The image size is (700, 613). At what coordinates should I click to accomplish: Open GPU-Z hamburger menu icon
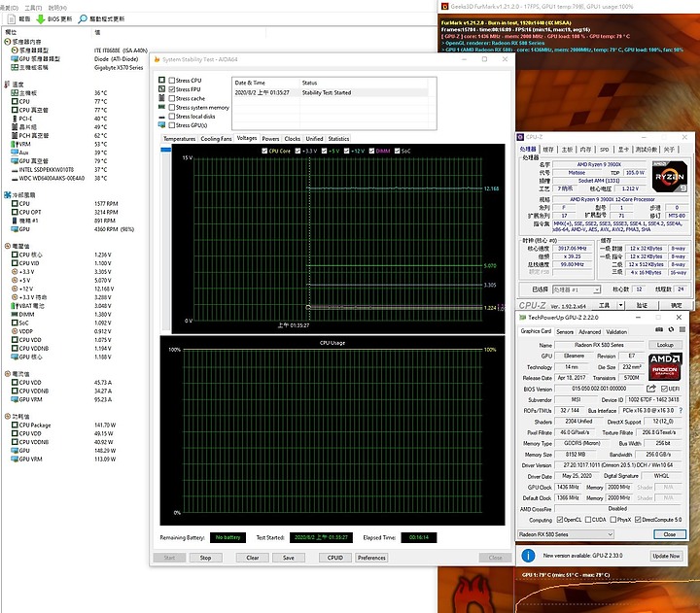coord(682,329)
